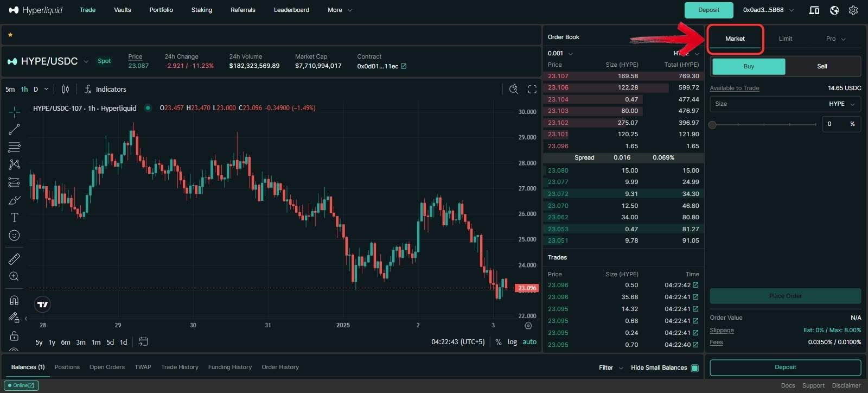Switch to the Trade History tab
Image resolution: width=868 pixels, height=393 pixels.
180,367
